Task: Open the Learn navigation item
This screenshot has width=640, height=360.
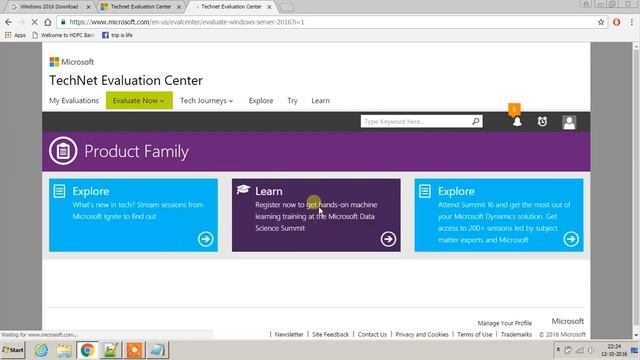Action: [320, 100]
